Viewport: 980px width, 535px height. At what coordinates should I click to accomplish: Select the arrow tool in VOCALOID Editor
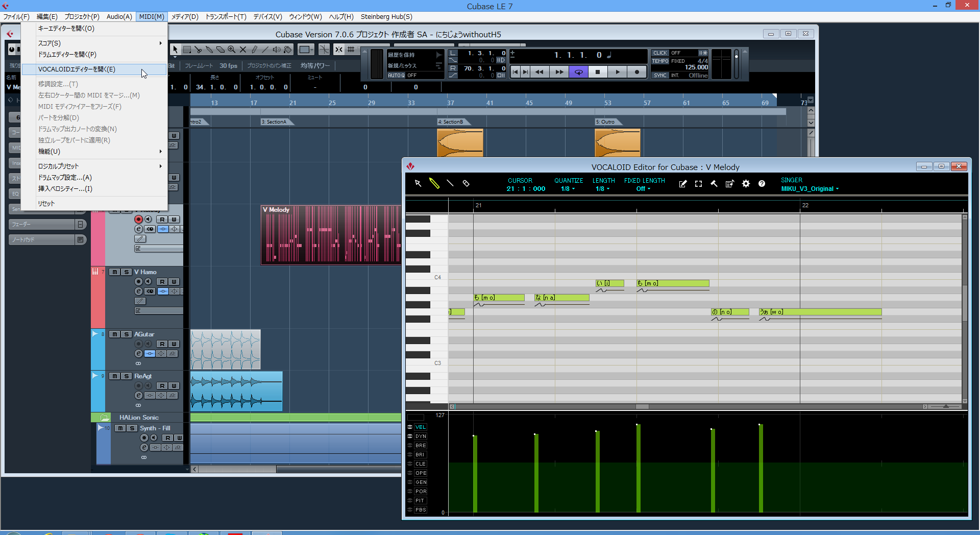(x=418, y=183)
